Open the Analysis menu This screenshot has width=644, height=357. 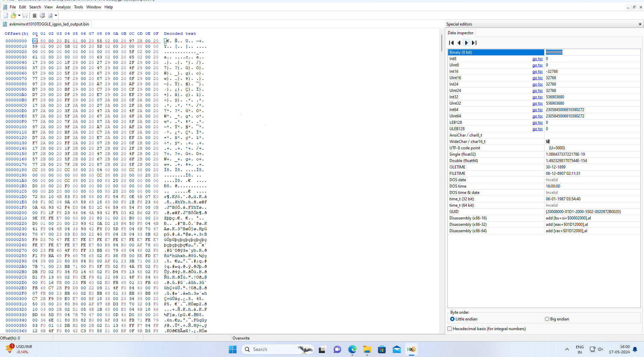[x=63, y=7]
